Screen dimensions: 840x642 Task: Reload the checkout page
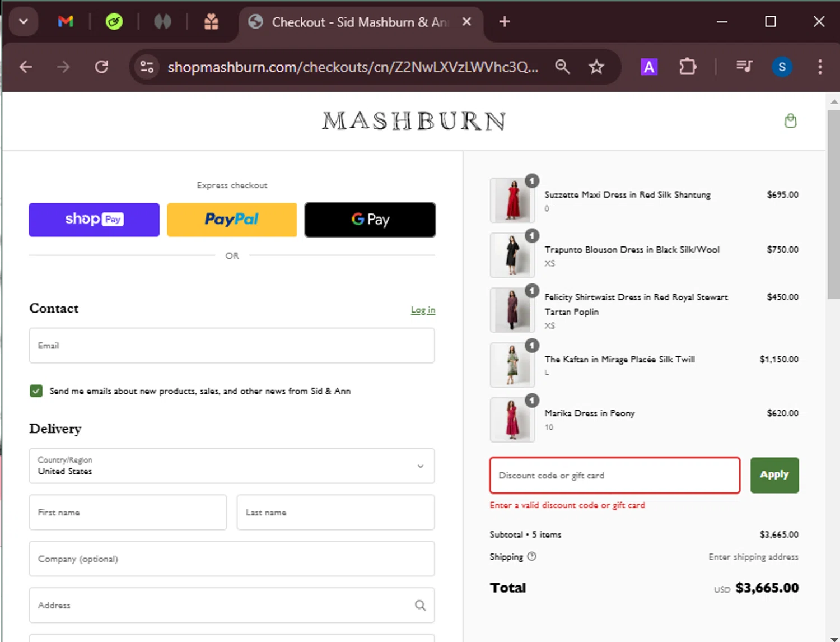101,67
